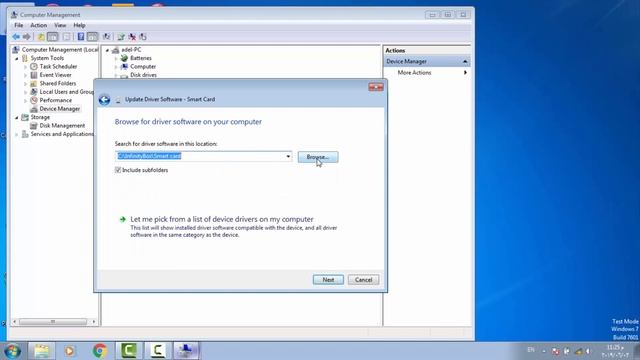This screenshot has width=640, height=360.
Task: Open the Start menu orb
Action: point(12,351)
